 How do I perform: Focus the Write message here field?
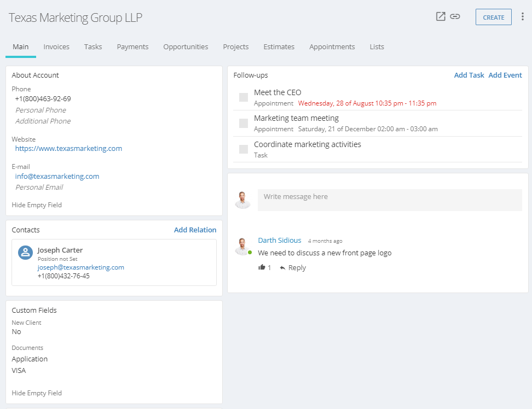[x=390, y=200]
